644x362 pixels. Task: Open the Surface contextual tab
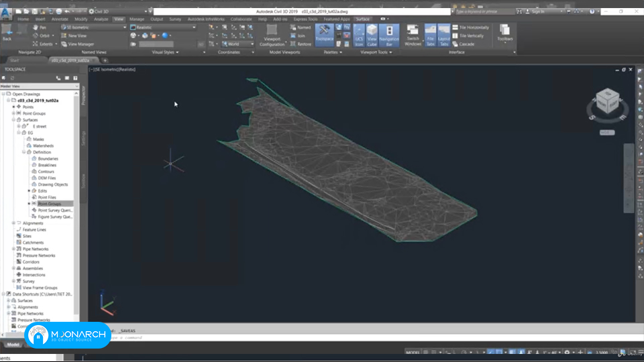click(x=363, y=19)
